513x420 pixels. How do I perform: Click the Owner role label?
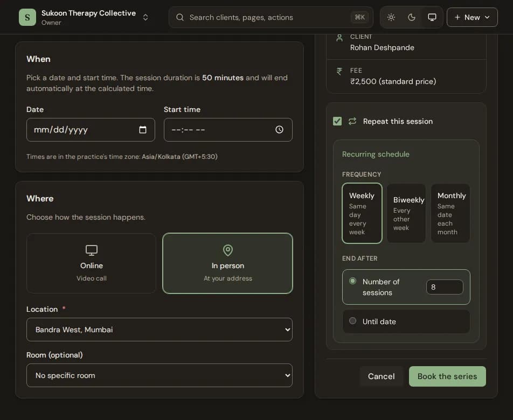tap(51, 23)
